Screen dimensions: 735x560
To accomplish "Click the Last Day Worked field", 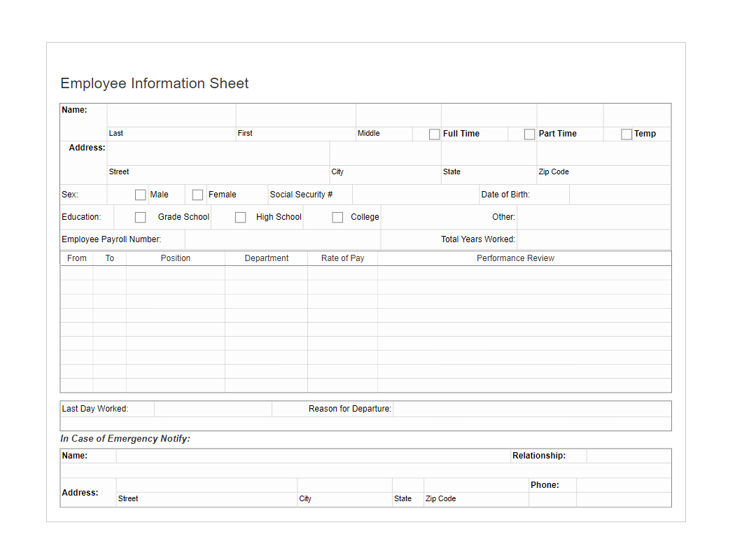I will tap(213, 409).
